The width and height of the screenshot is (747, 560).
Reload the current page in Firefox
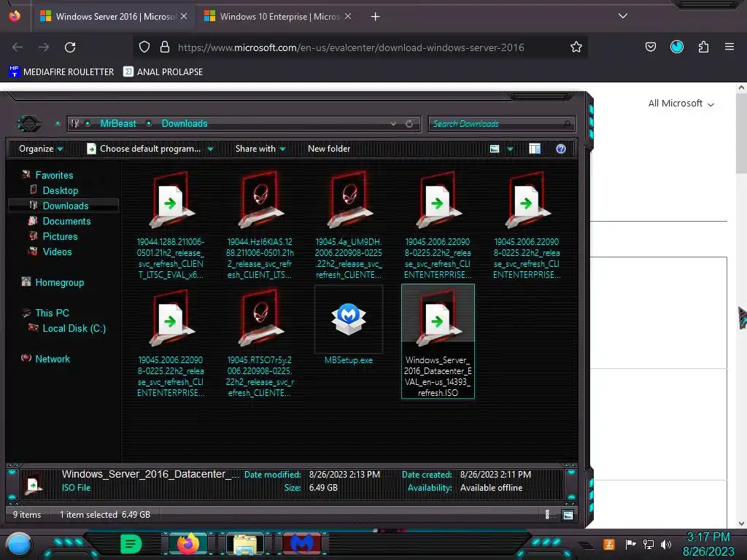coord(70,47)
